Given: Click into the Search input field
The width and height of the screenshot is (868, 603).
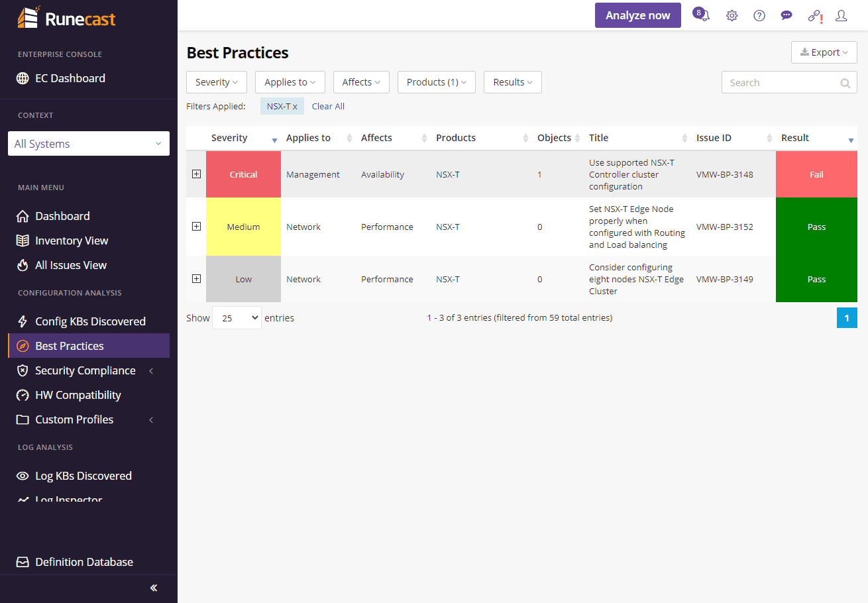Looking at the screenshot, I should pyautogui.click(x=781, y=83).
